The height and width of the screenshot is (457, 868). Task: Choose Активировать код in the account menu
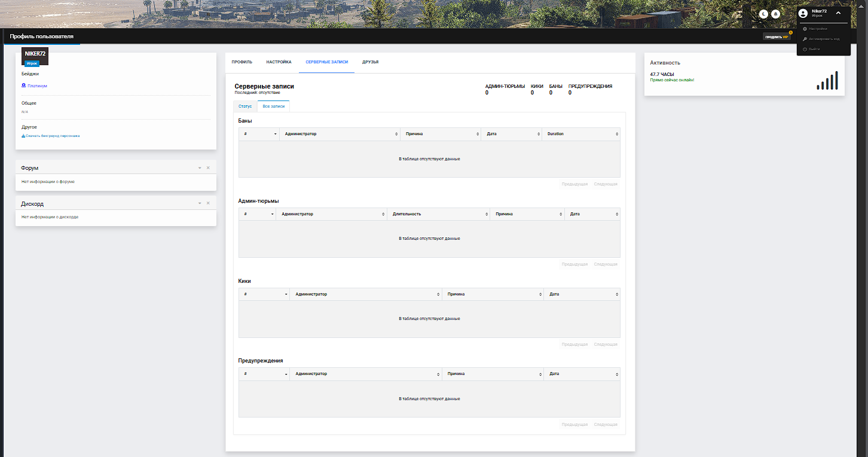(x=824, y=39)
